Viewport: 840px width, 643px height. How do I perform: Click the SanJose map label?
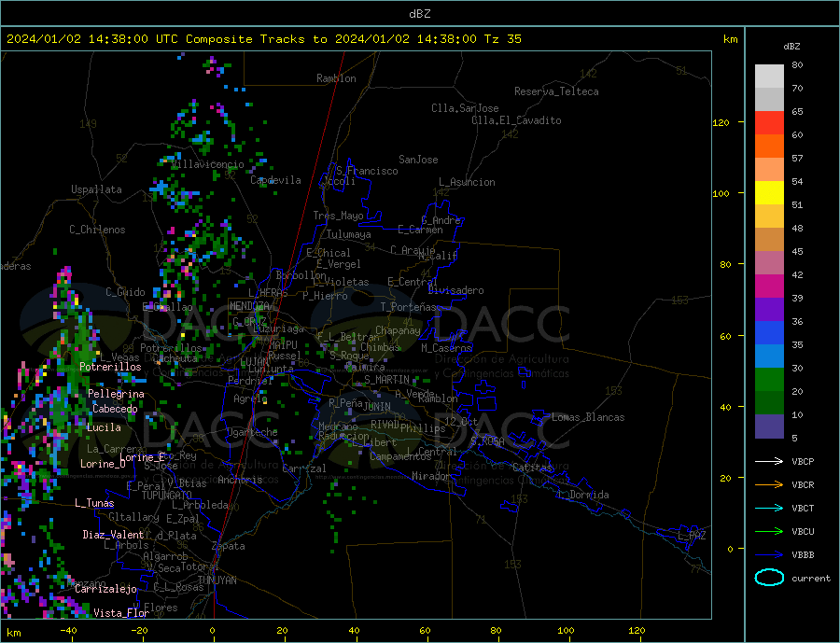(418, 160)
